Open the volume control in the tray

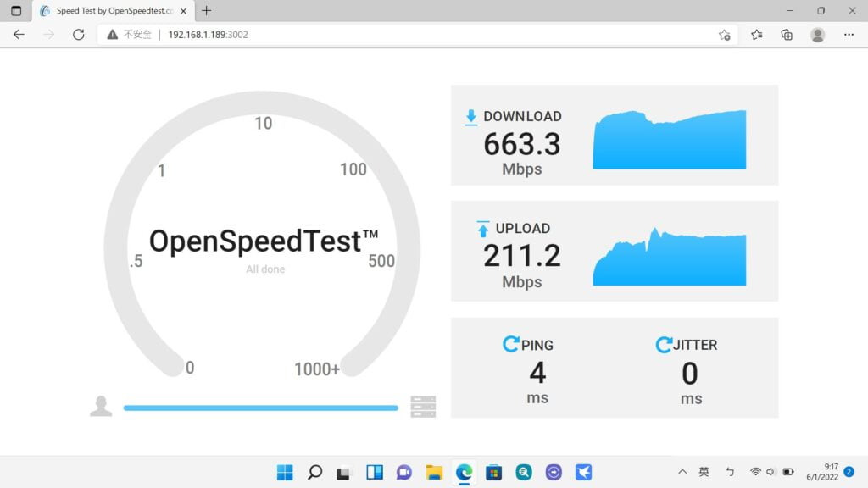[x=771, y=472]
